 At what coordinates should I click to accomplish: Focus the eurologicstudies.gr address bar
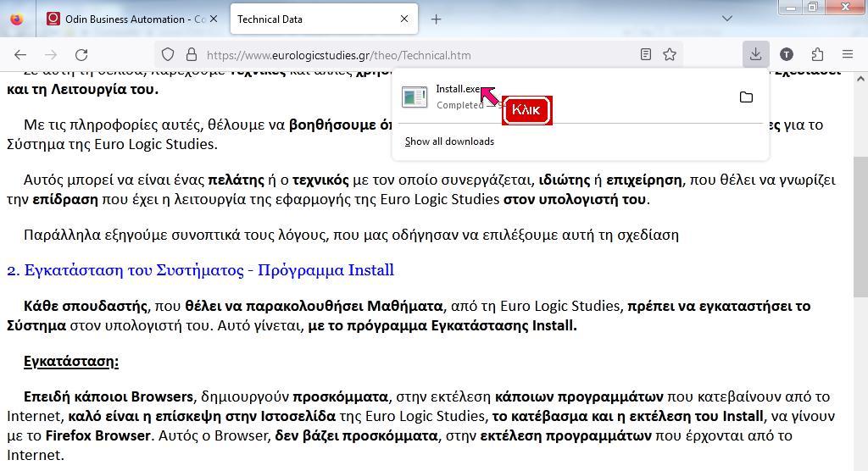pyautogui.click(x=418, y=55)
